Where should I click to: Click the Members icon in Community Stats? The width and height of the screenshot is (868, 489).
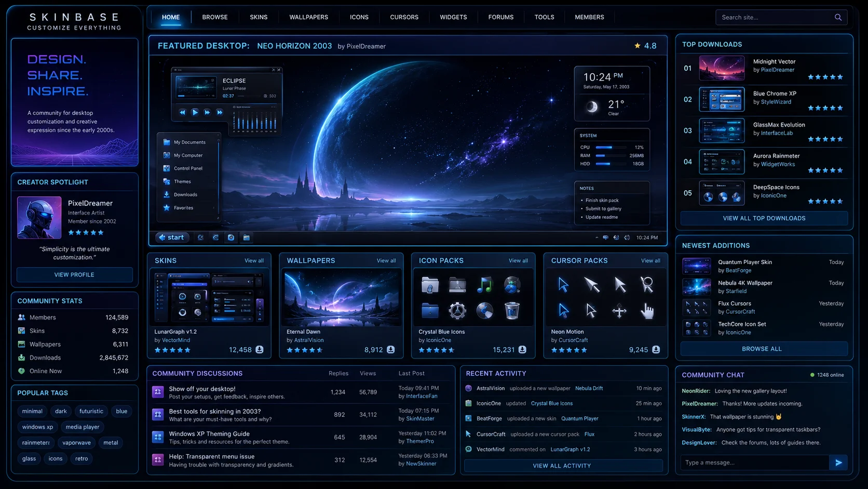(22, 317)
